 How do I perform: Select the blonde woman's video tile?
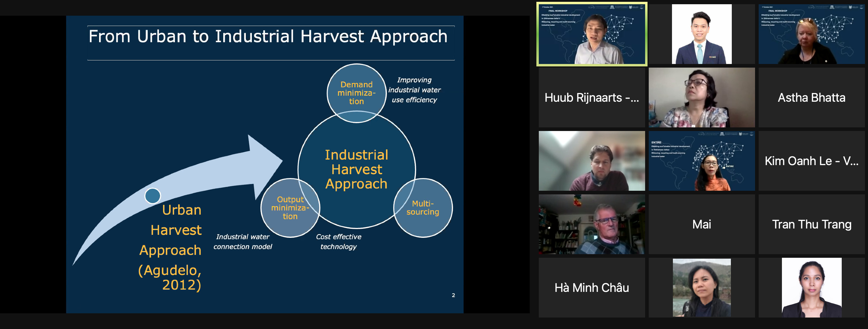tap(812, 34)
